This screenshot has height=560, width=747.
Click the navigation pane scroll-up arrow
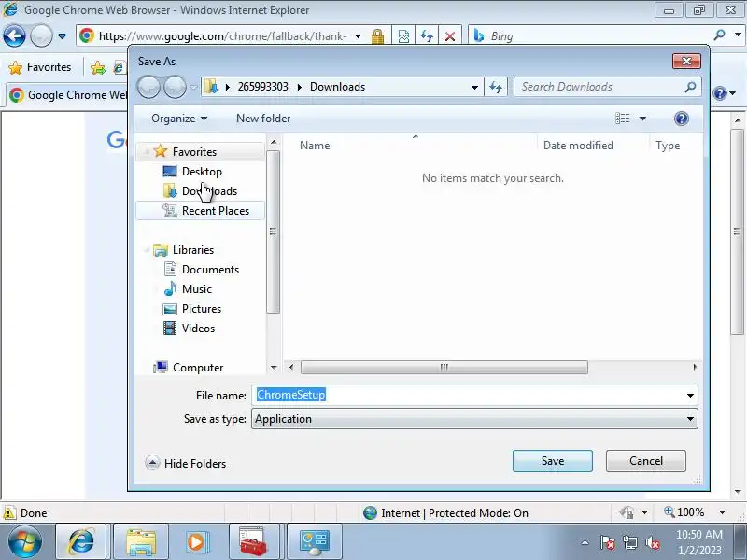(274, 142)
